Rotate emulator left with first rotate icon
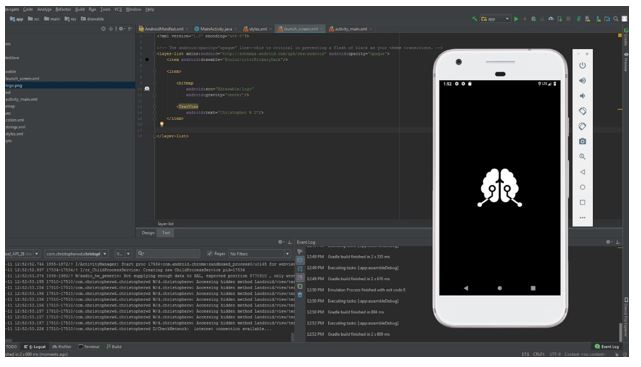This screenshot has width=641, height=367. coord(583,111)
